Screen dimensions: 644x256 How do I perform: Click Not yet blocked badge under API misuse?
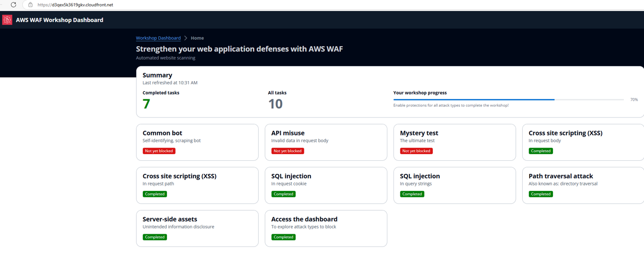pyautogui.click(x=288, y=151)
